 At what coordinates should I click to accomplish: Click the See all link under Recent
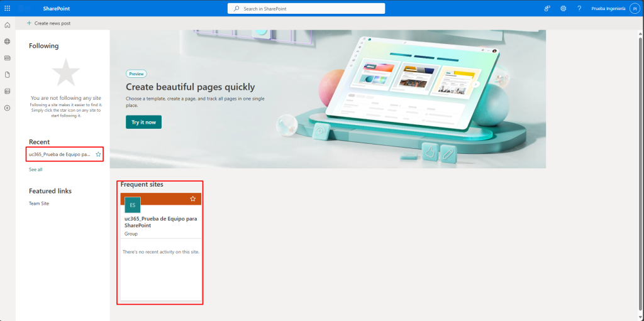click(x=36, y=170)
